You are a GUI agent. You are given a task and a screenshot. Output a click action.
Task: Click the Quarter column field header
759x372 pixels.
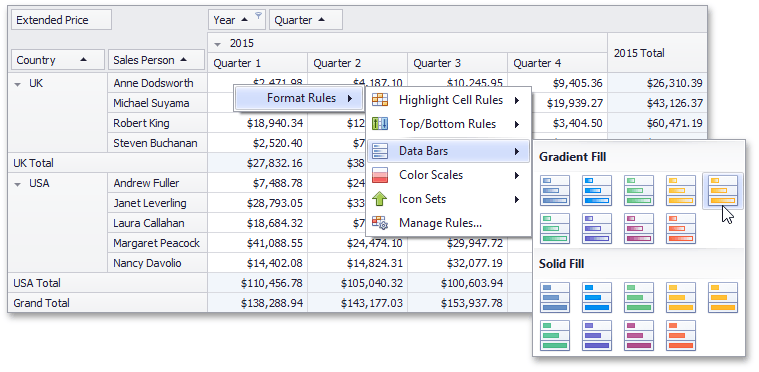click(x=306, y=20)
